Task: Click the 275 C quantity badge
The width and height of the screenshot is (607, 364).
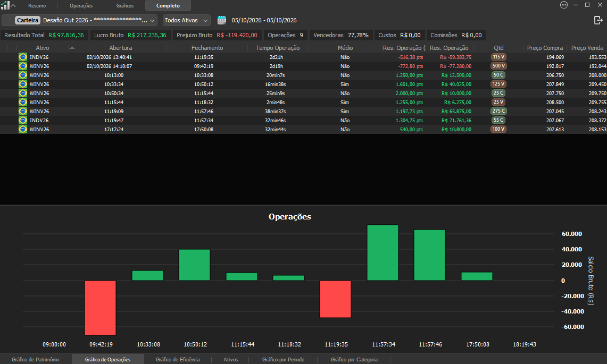Action: 498,111
